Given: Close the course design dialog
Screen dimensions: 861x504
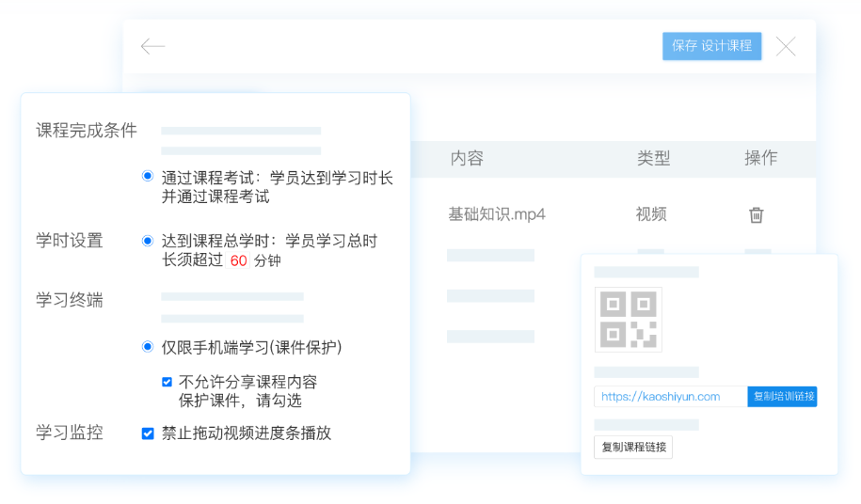Looking at the screenshot, I should pyautogui.click(x=786, y=46).
